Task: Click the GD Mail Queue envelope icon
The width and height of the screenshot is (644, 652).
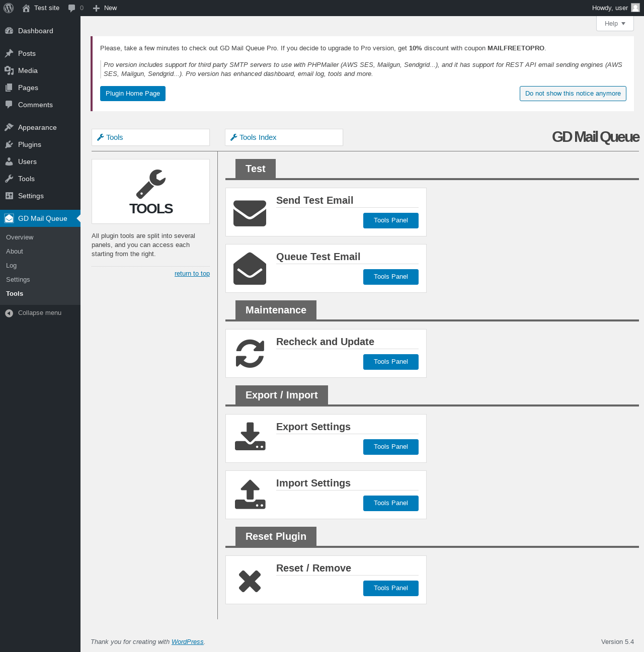Action: (9, 218)
